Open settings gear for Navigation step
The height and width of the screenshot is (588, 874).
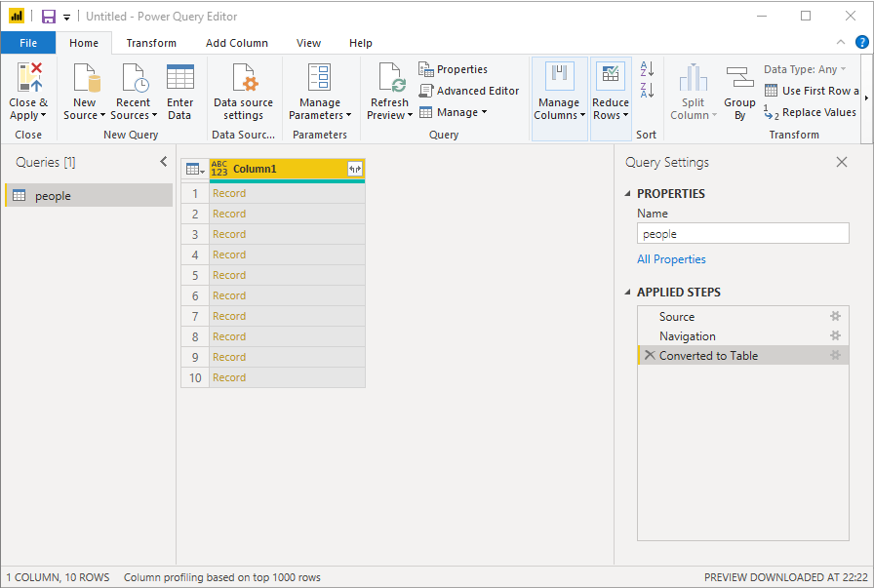(835, 335)
